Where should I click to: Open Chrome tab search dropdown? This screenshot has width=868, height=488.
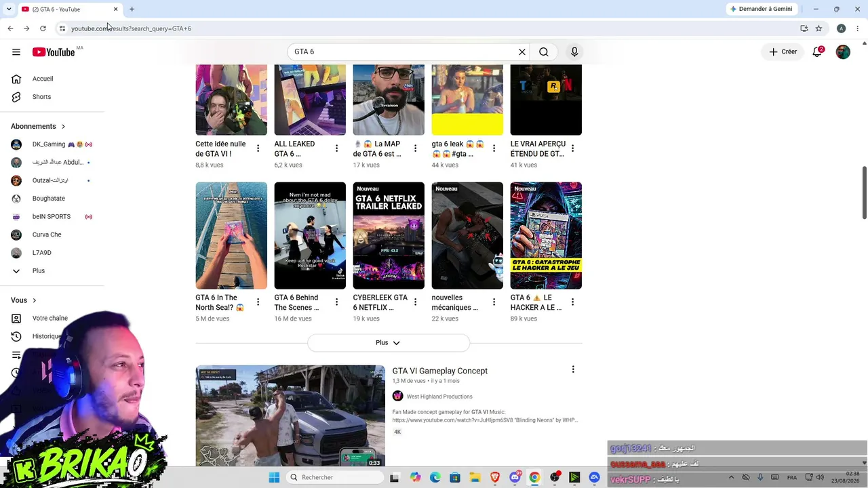[x=9, y=9]
